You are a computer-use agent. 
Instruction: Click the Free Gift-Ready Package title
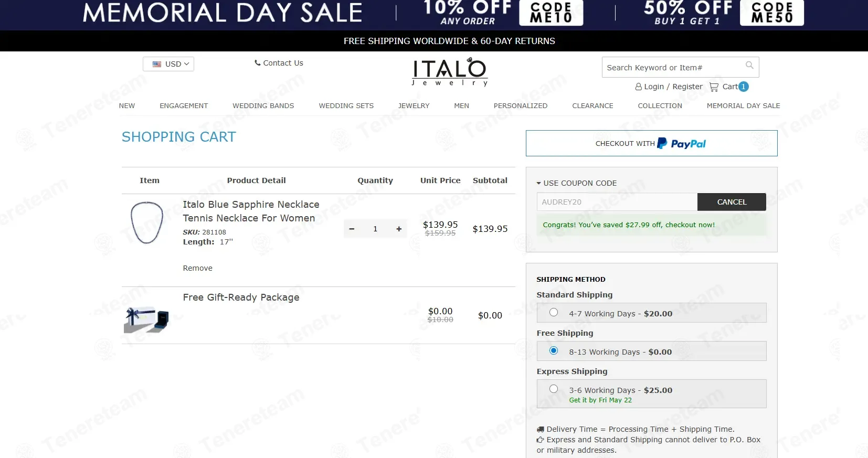tap(241, 297)
